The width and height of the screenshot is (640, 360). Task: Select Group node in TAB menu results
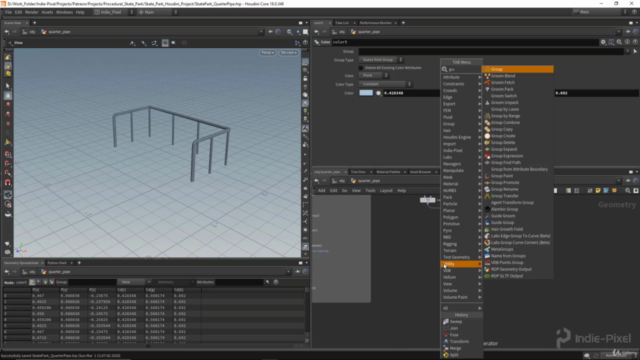pyautogui.click(x=517, y=69)
